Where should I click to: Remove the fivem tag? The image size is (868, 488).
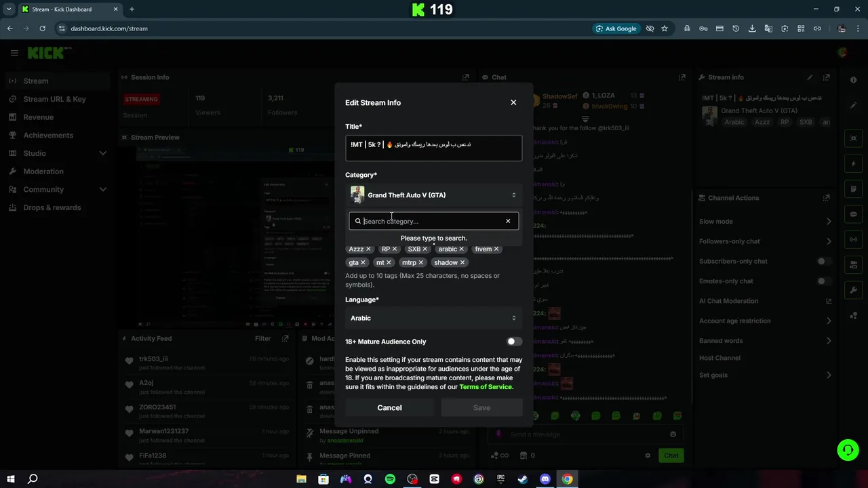[496, 249]
